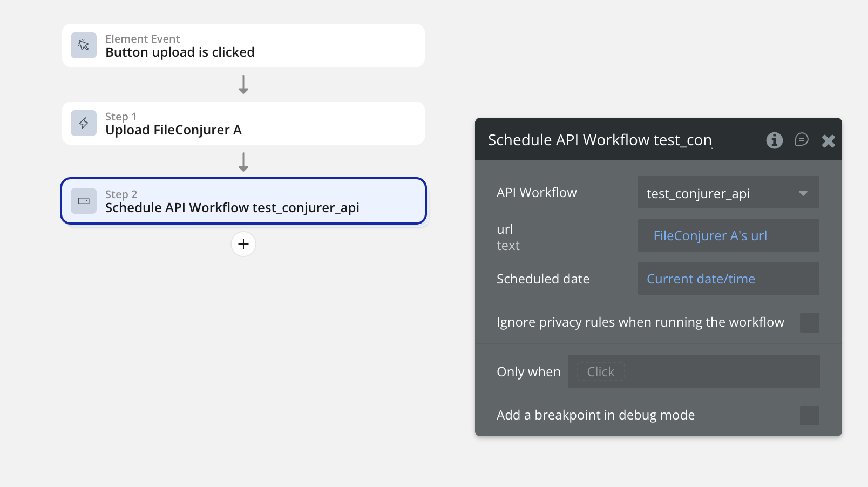The image size is (868, 487).
Task: Edit the FileConjurer A's url expression
Action: tap(710, 236)
